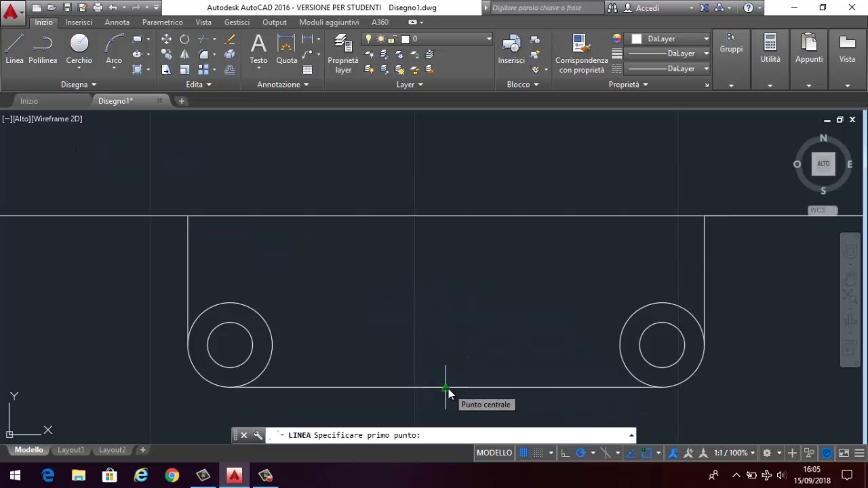The width and height of the screenshot is (868, 488).
Task: Toggle annotation visibility in status bar
Action: tap(674, 453)
